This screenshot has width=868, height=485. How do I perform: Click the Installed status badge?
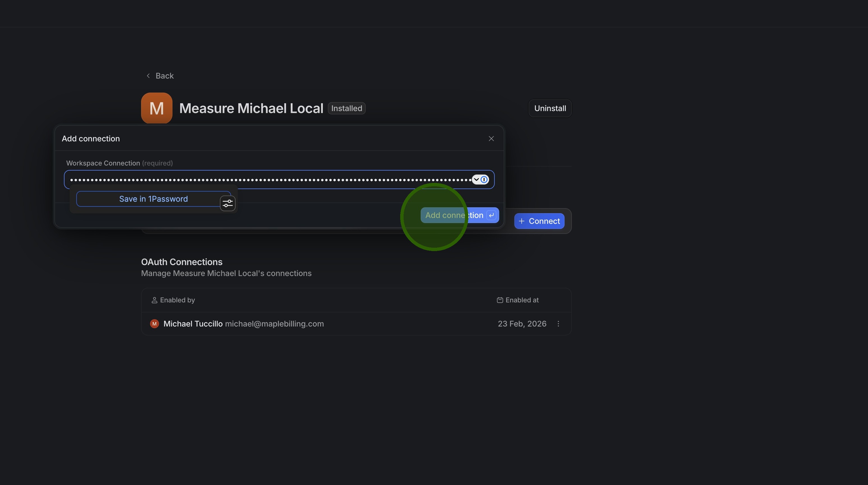point(346,109)
